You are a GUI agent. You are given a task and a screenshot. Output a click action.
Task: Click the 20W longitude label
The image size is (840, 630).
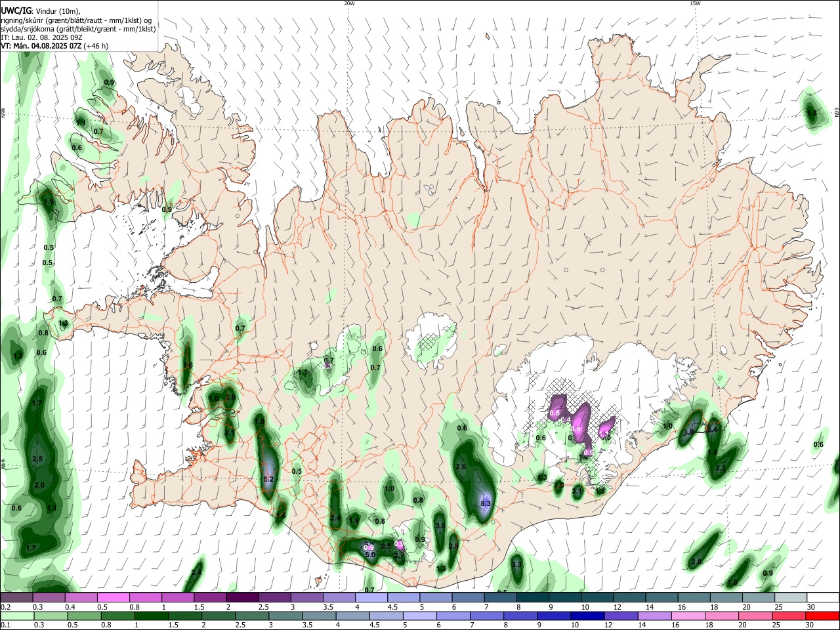click(x=349, y=3)
